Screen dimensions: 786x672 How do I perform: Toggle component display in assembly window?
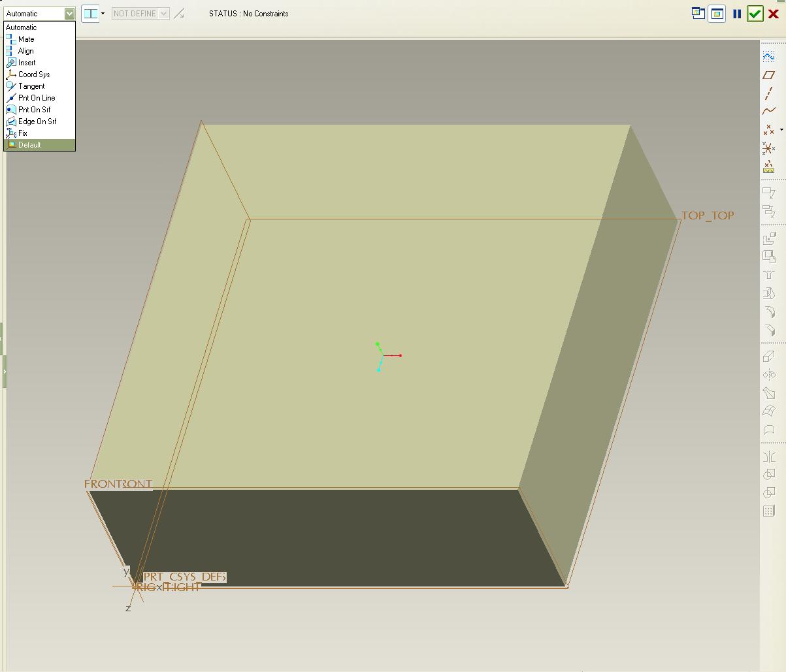point(717,12)
